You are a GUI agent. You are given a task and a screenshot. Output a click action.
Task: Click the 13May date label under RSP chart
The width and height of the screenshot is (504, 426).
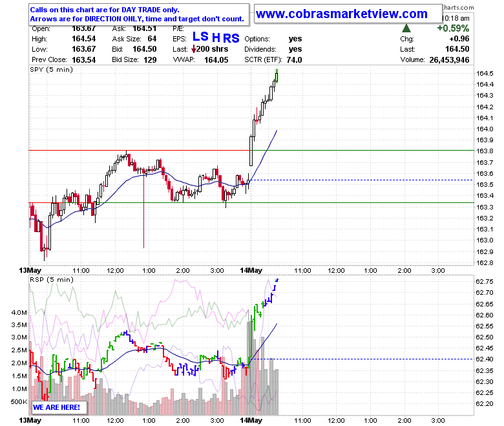[30, 421]
